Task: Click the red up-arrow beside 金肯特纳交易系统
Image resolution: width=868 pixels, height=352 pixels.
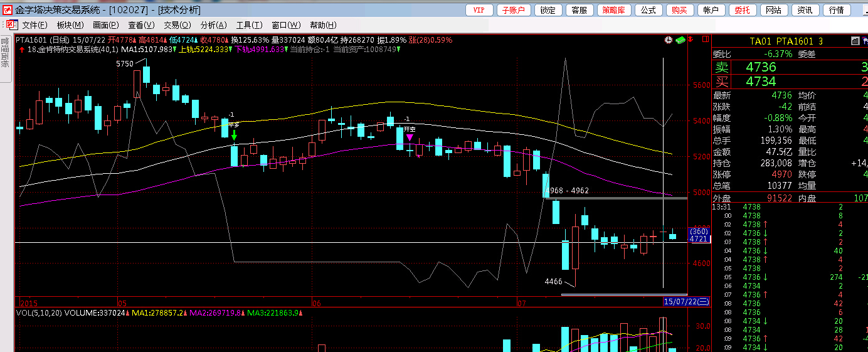Action: click(x=22, y=49)
